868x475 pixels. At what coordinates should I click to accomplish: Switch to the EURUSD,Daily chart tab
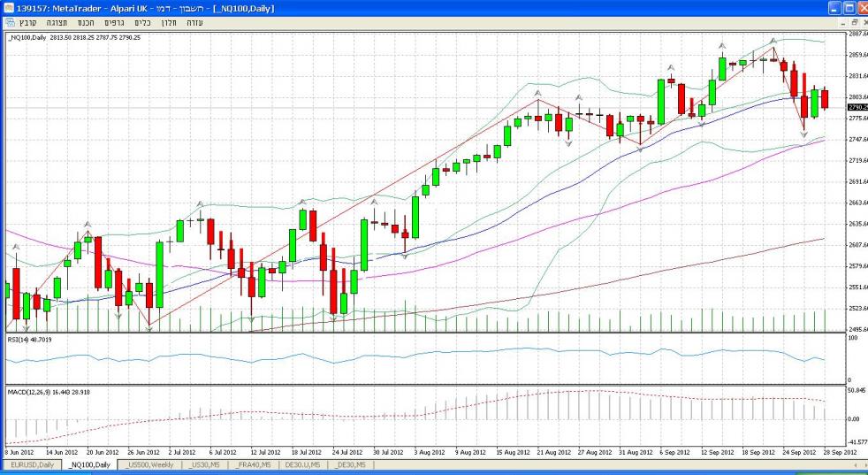click(x=32, y=464)
